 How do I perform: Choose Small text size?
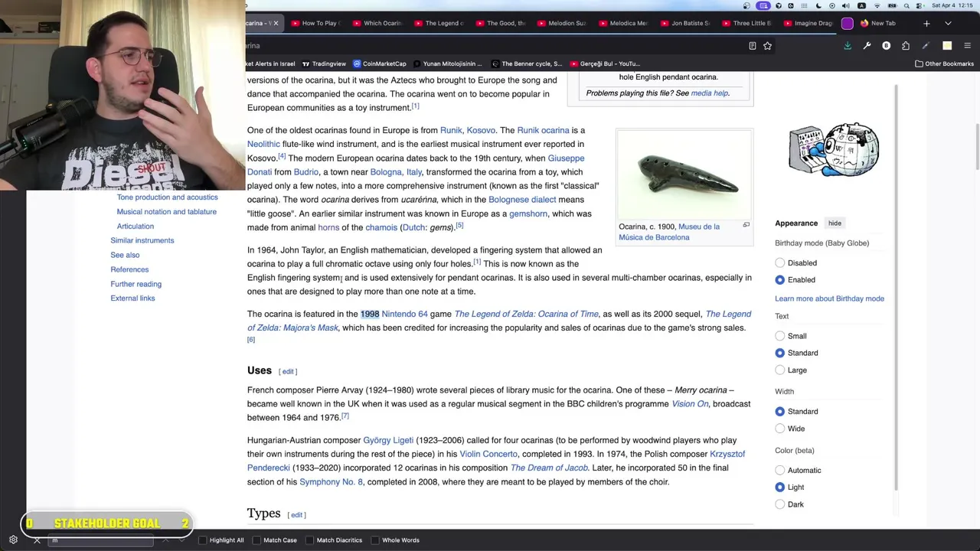coord(779,336)
